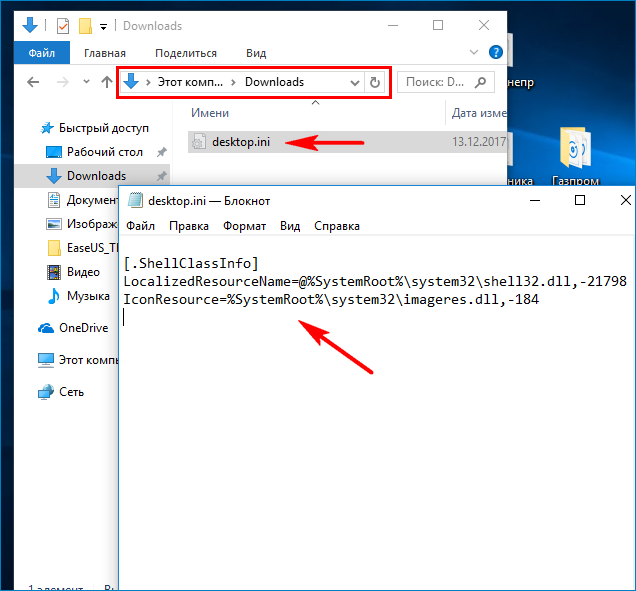Image resolution: width=636 pixels, height=591 pixels.
Task: Select the desktop.ini file in the list
Action: 240,142
